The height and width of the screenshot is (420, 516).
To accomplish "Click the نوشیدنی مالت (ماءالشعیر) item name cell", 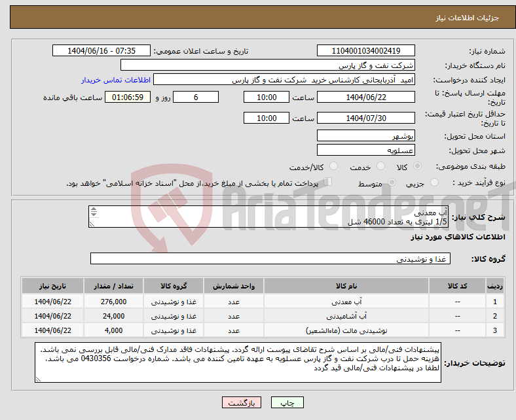I will coord(346,330).
